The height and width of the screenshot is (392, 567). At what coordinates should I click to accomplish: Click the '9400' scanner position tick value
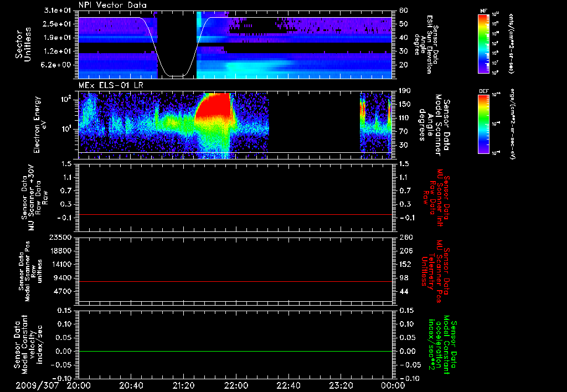[x=63, y=278]
